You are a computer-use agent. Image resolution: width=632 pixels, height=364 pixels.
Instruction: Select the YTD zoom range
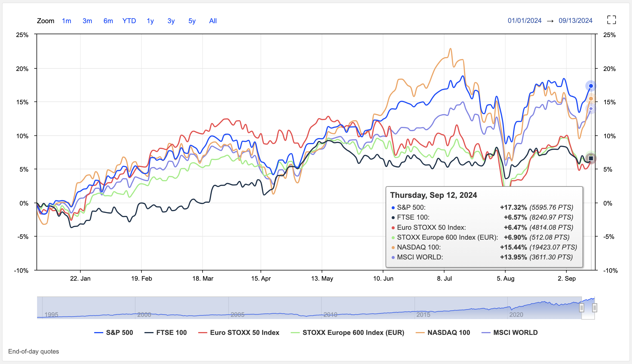pyautogui.click(x=129, y=21)
